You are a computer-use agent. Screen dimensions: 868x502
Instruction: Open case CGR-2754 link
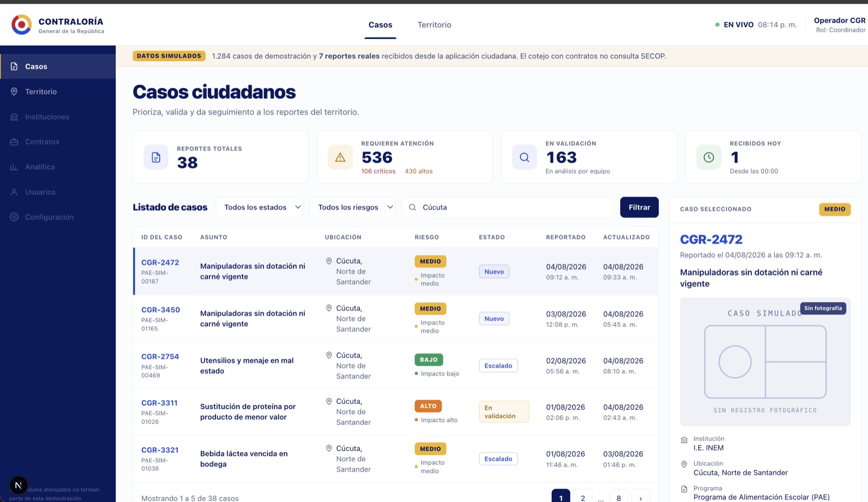pos(160,357)
